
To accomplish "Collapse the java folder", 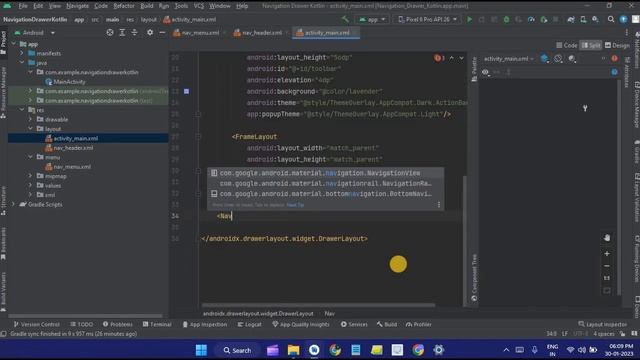I will [x=22, y=62].
